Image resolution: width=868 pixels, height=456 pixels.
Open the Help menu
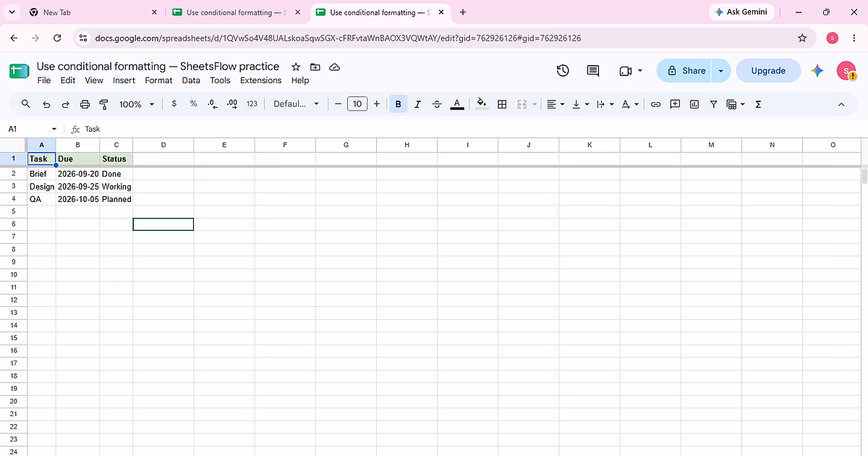[300, 80]
